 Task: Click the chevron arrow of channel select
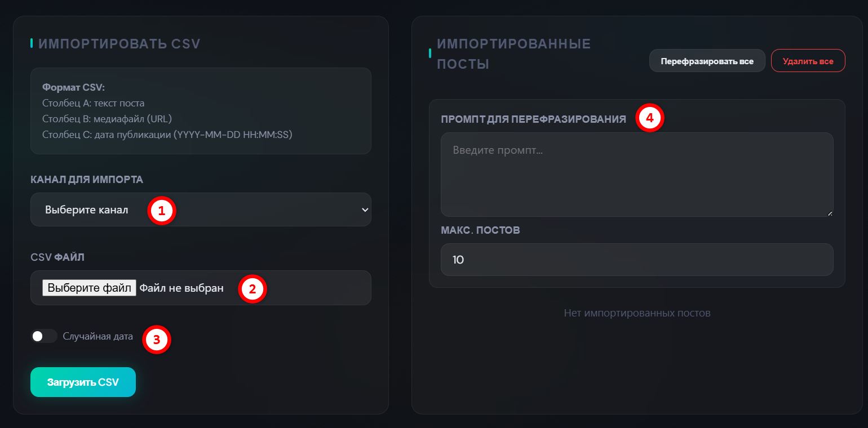click(365, 209)
